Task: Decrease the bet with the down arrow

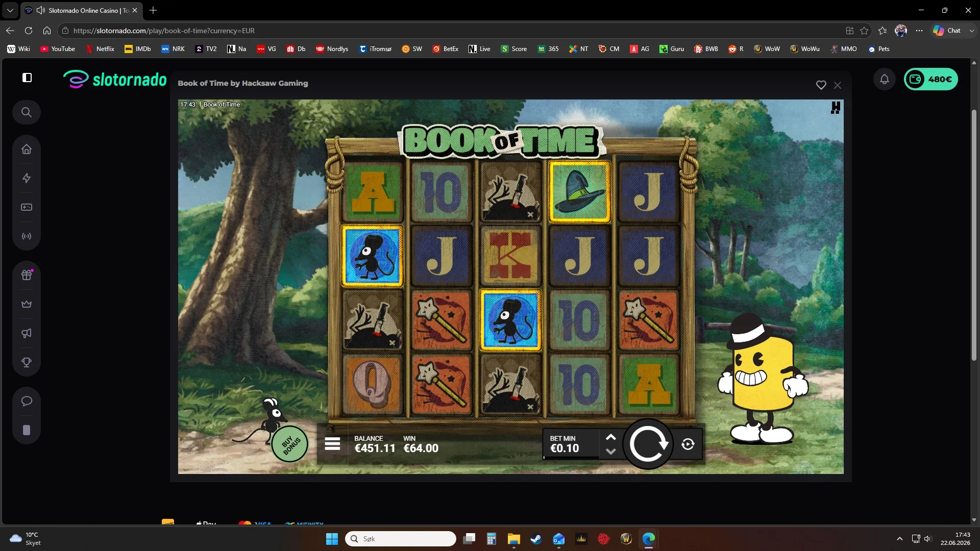Action: (x=610, y=452)
